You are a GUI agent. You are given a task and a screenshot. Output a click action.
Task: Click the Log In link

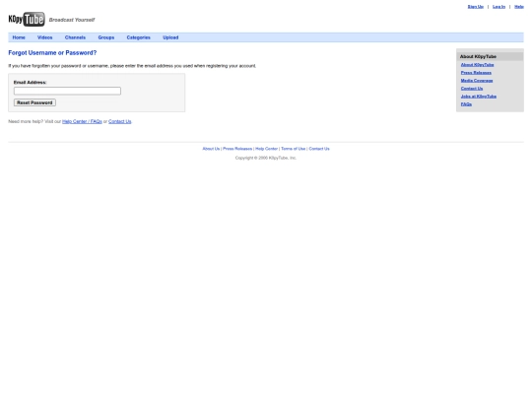(x=499, y=7)
